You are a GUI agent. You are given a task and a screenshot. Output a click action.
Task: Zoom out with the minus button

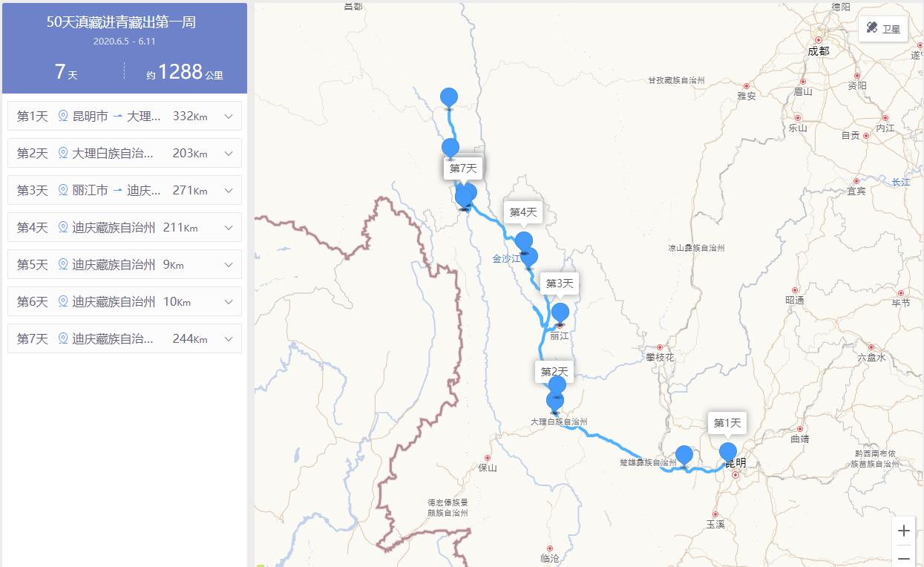[x=903, y=557]
